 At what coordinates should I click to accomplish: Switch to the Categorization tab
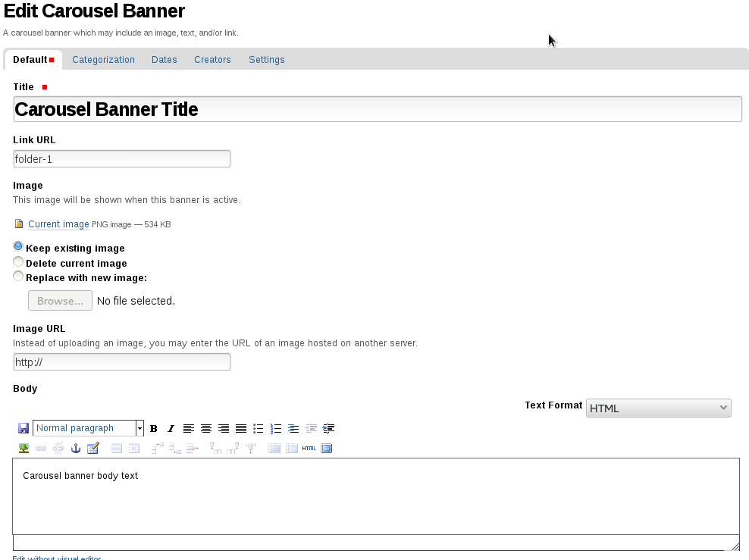(x=103, y=60)
